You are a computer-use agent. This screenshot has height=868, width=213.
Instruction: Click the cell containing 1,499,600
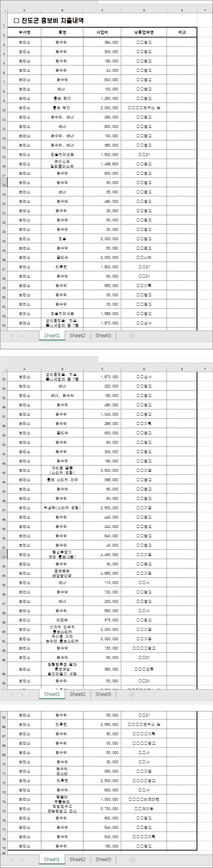coord(102,164)
